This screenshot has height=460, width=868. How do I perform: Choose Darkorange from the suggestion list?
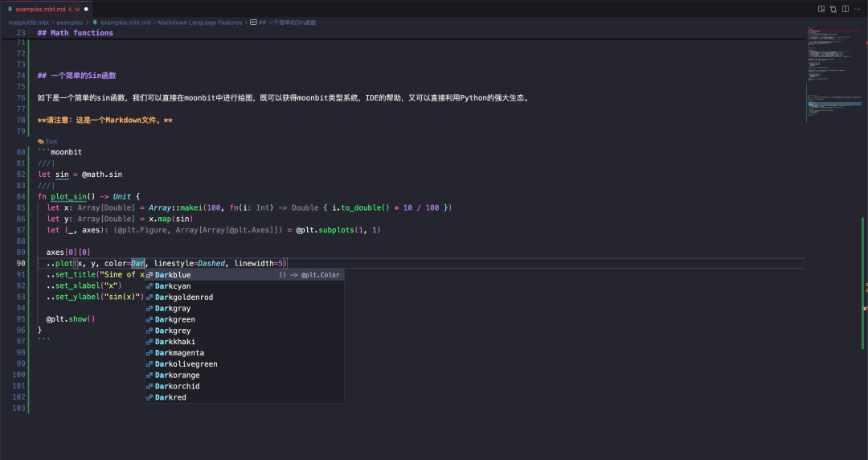point(244,375)
